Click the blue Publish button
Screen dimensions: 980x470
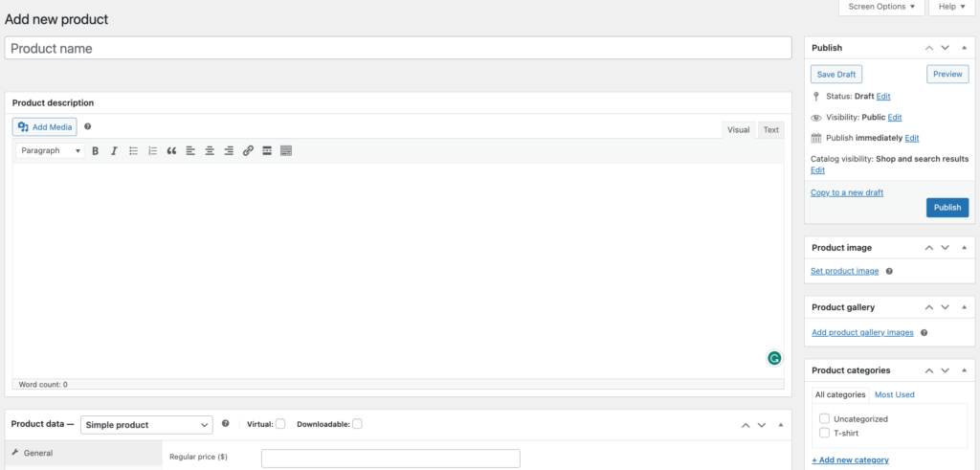pyautogui.click(x=947, y=208)
